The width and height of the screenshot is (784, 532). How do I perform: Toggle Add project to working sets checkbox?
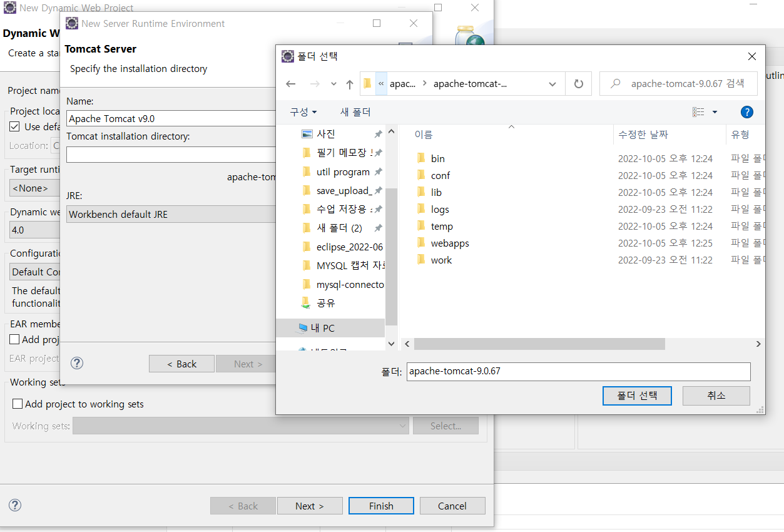pyautogui.click(x=18, y=404)
